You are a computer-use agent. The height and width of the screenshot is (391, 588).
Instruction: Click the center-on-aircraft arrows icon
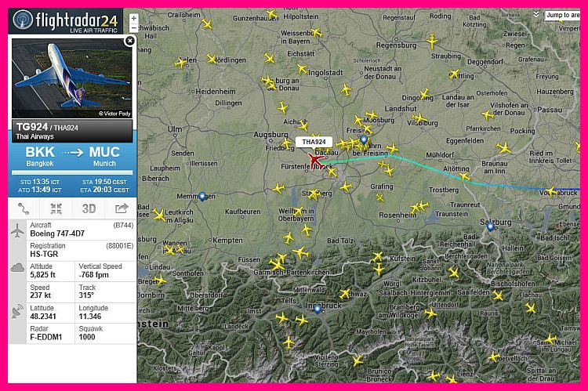56,208
